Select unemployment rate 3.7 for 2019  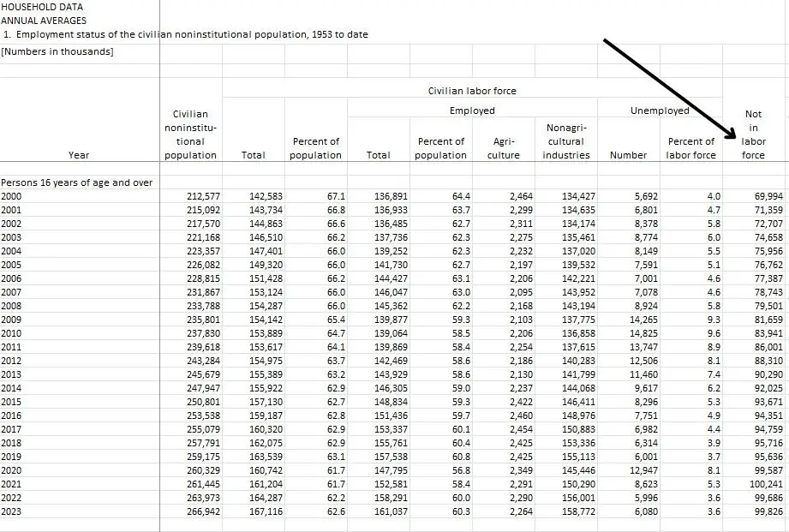pyautogui.click(x=714, y=457)
